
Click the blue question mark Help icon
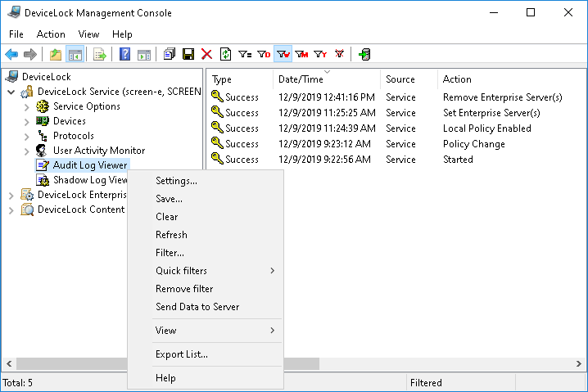coord(124,55)
